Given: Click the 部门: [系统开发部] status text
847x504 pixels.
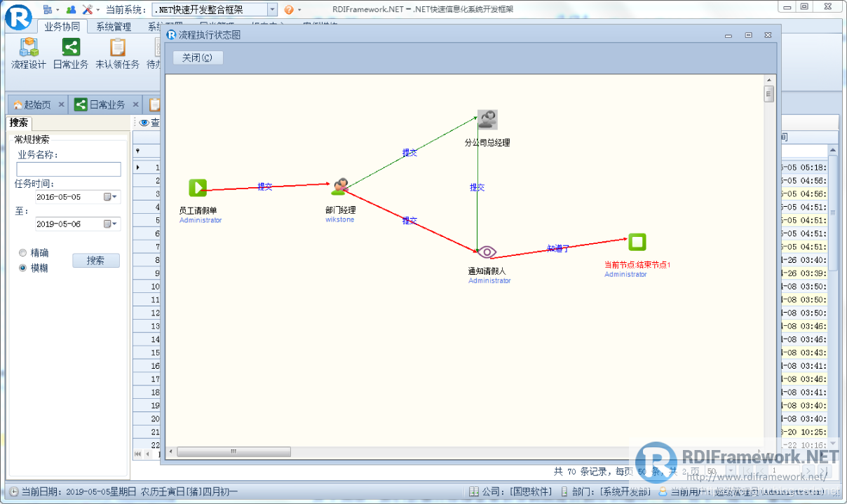Looking at the screenshot, I should (611, 492).
